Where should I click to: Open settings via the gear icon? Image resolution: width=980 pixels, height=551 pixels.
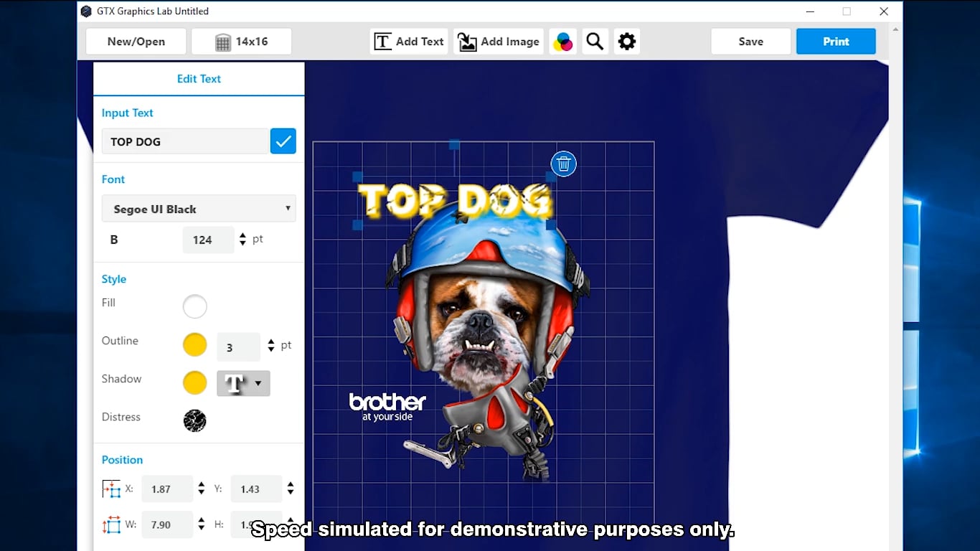(627, 42)
